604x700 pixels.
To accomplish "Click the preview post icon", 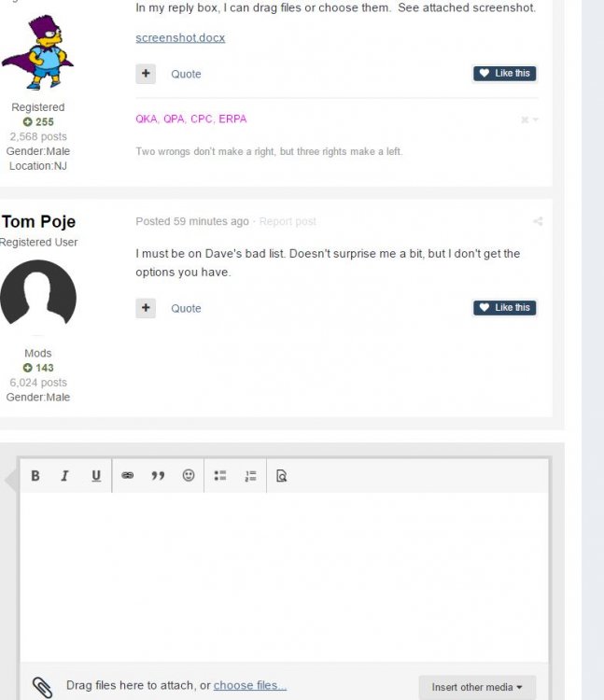I will (281, 476).
